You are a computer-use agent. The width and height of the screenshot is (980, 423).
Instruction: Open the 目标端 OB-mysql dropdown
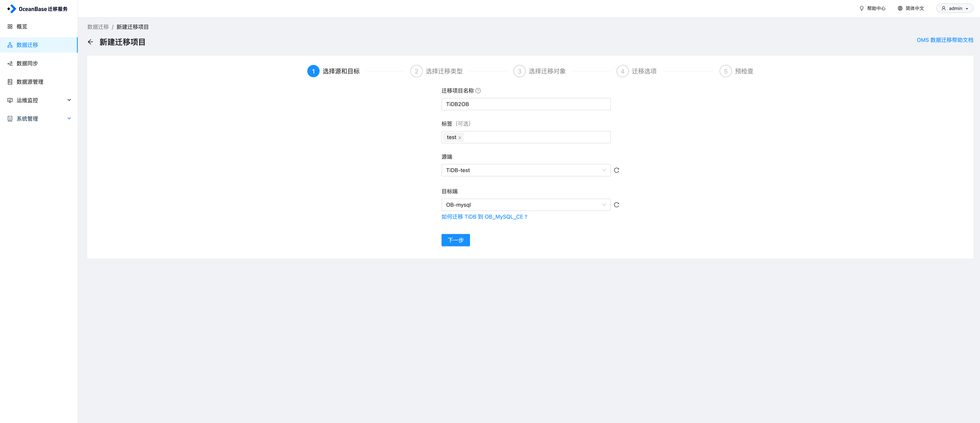[x=526, y=205]
